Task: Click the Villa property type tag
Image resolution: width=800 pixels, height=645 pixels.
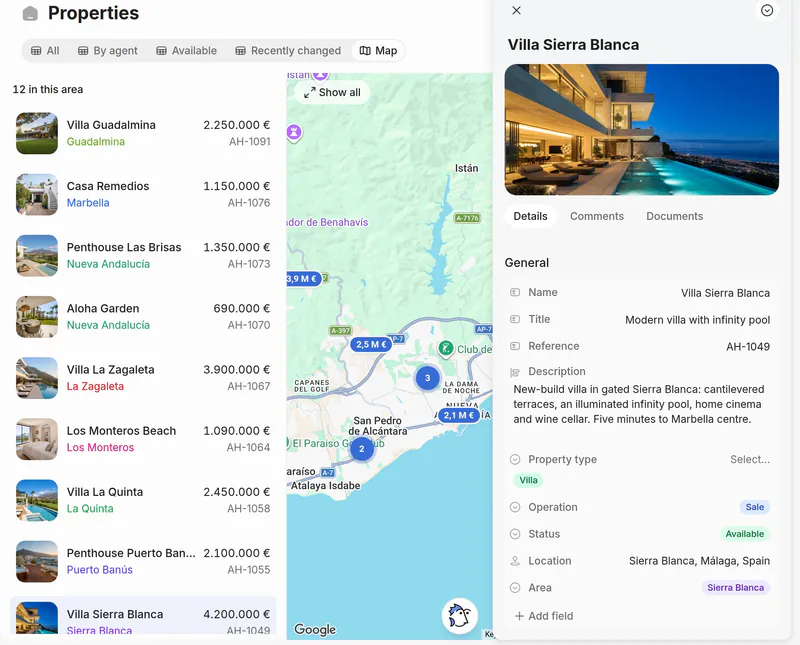Action: tap(528, 480)
